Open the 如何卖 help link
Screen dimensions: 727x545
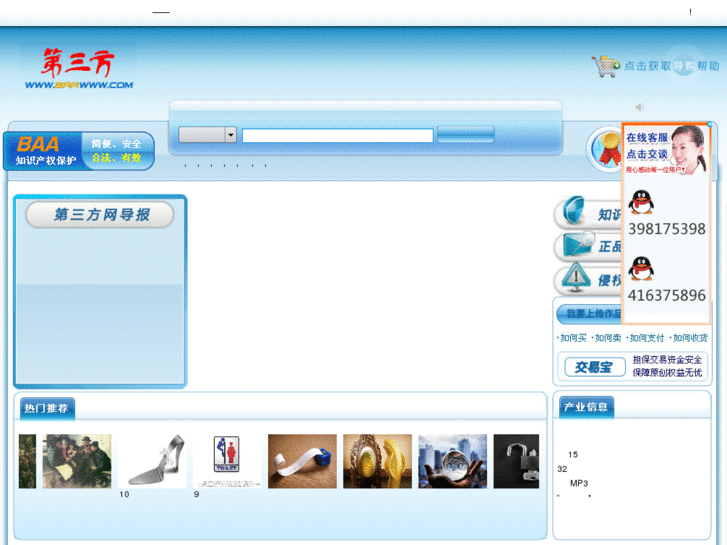coord(607,338)
